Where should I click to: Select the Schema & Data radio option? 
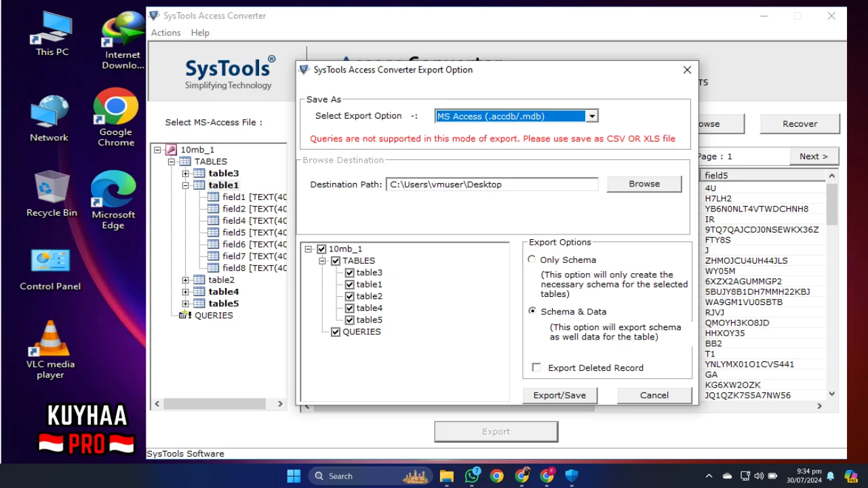coord(532,311)
